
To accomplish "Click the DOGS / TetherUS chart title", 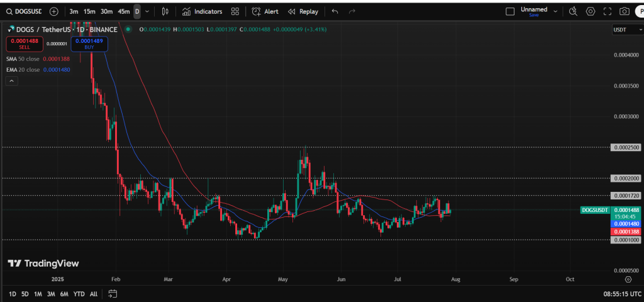I will 67,30.
